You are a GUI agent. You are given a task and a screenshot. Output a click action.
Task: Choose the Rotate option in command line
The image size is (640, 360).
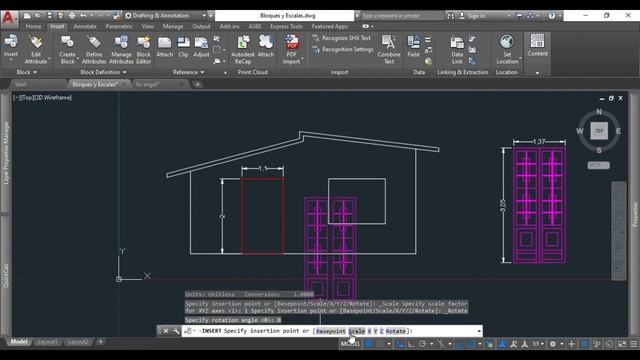click(396, 331)
